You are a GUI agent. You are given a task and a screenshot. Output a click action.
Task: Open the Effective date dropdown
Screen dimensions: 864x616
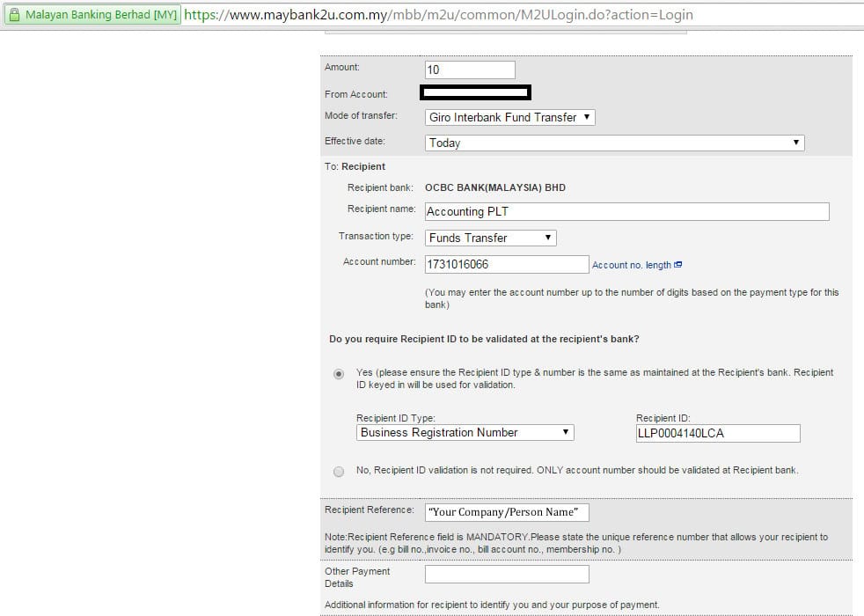[614, 143]
